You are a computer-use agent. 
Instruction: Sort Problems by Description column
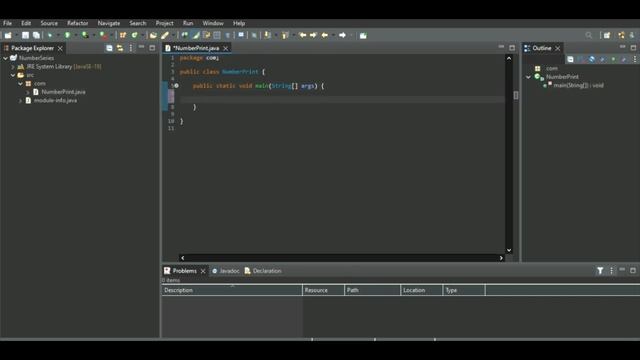(232, 290)
